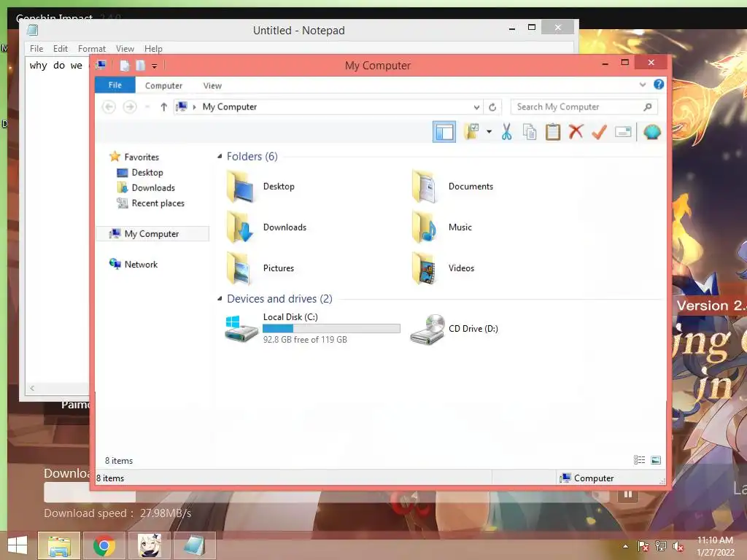747x560 pixels.
Task: Go back with the Back arrow
Action: (109, 106)
